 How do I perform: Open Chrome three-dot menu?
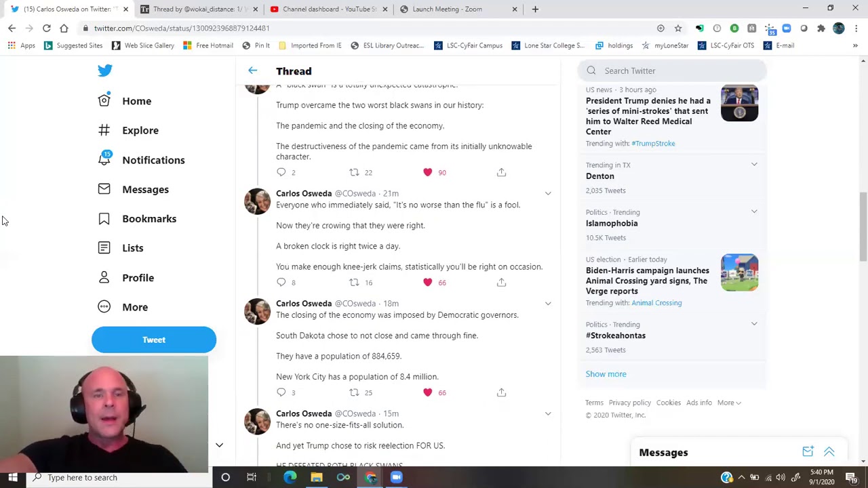click(x=856, y=28)
